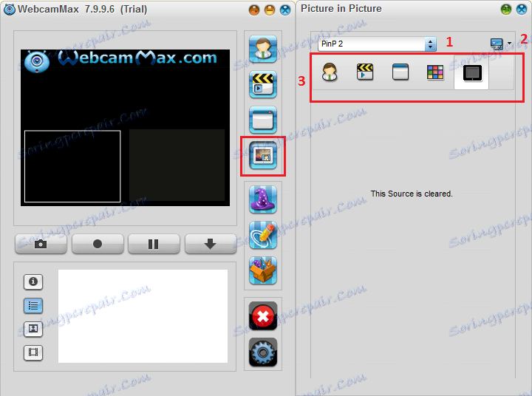Choose the webcam person source for PinP
The image size is (532, 396).
tap(330, 72)
